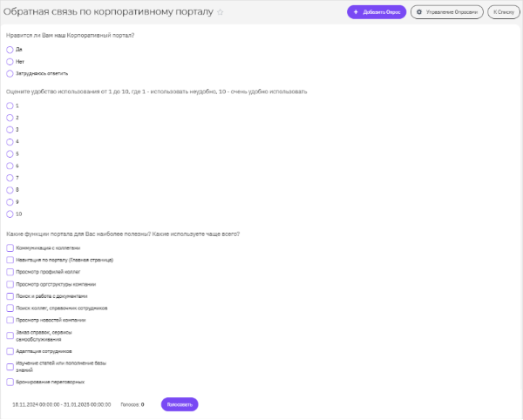Image resolution: width=523 pixels, height=420 pixels.
Task: Check Коммуникация с коллегами checkbox
Action: 10,248
